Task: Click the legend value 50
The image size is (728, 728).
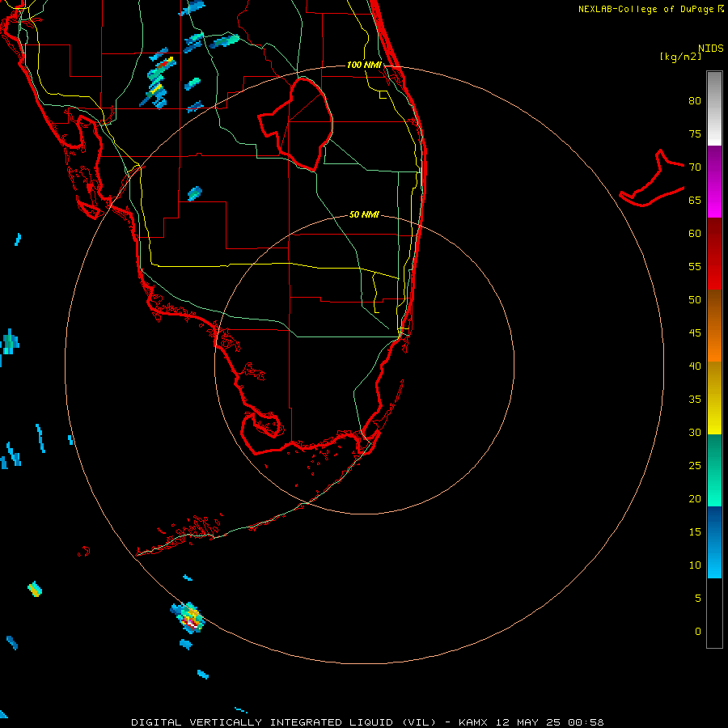Action: click(695, 299)
